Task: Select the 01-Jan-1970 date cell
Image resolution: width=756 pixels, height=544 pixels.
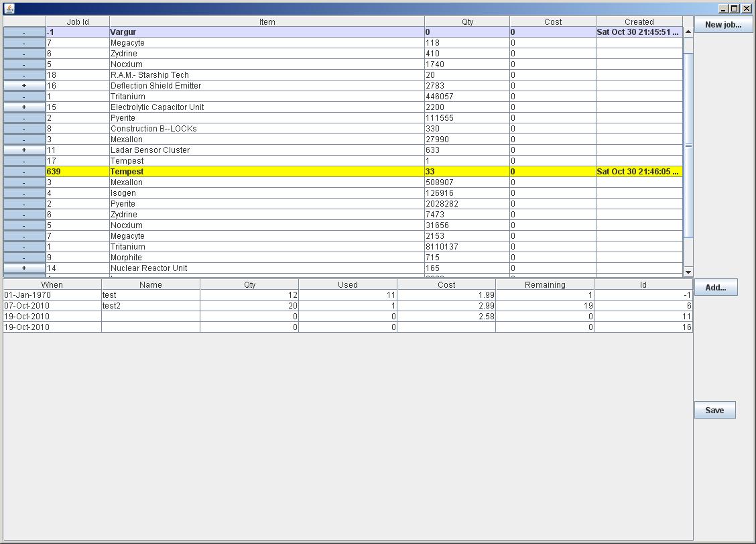Action: pos(52,295)
